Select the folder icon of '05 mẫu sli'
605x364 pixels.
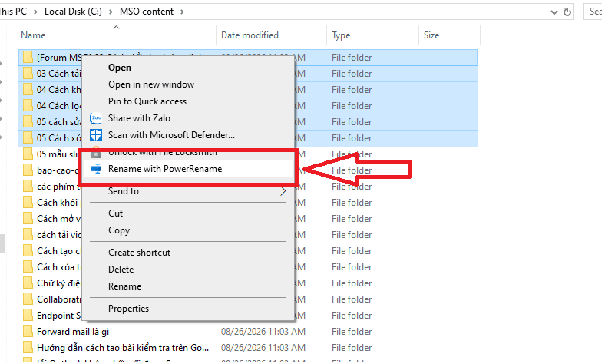(x=28, y=154)
